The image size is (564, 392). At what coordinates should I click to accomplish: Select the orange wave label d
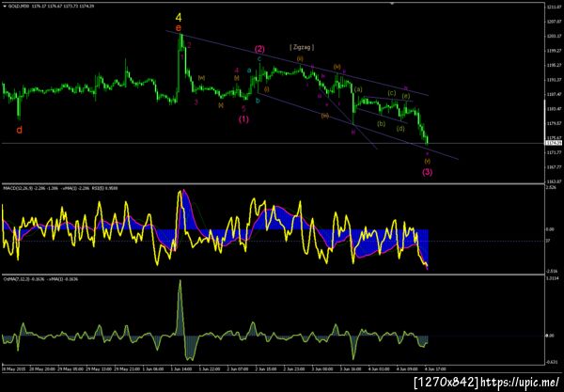click(x=20, y=130)
